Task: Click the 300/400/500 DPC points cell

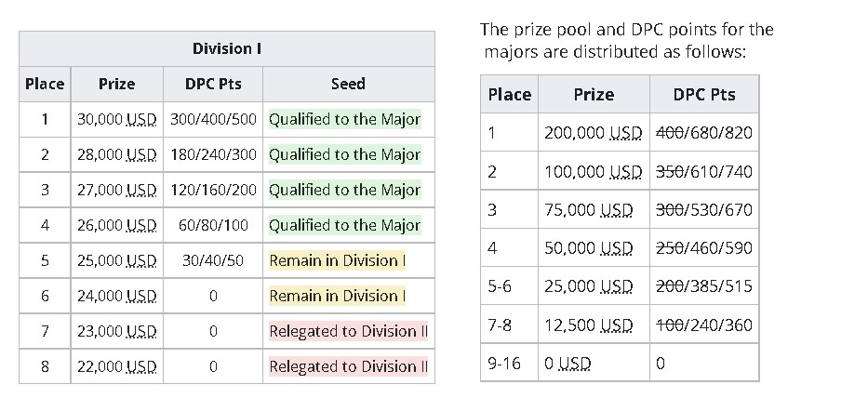Action: (x=213, y=119)
